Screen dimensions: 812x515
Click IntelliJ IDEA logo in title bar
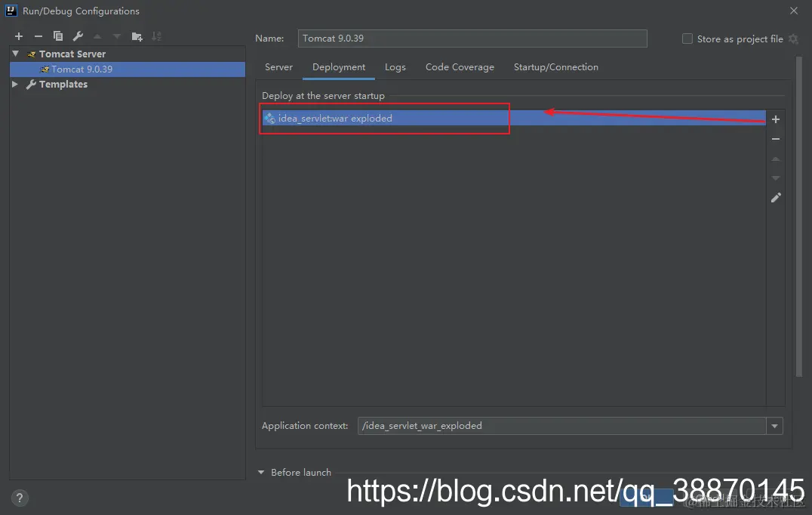11,11
